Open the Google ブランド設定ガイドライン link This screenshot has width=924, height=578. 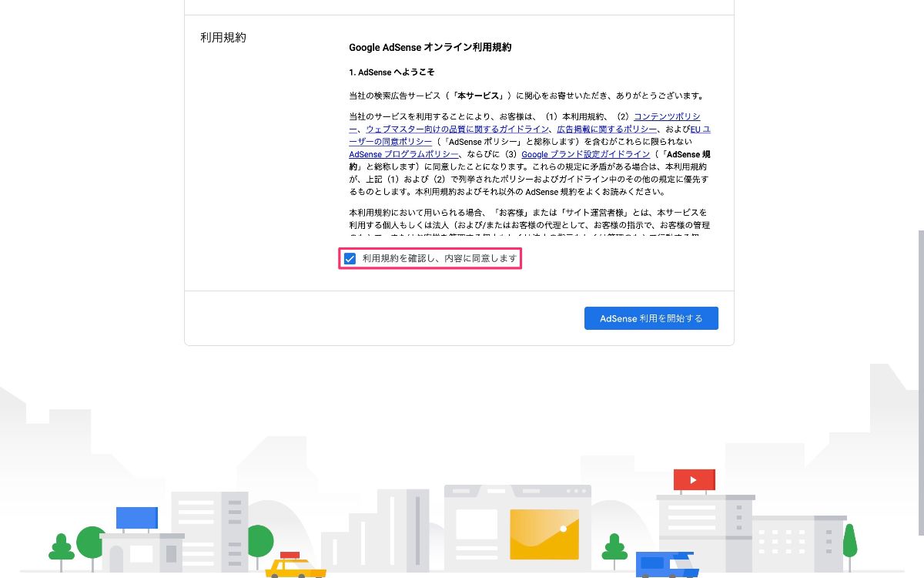[x=586, y=154]
